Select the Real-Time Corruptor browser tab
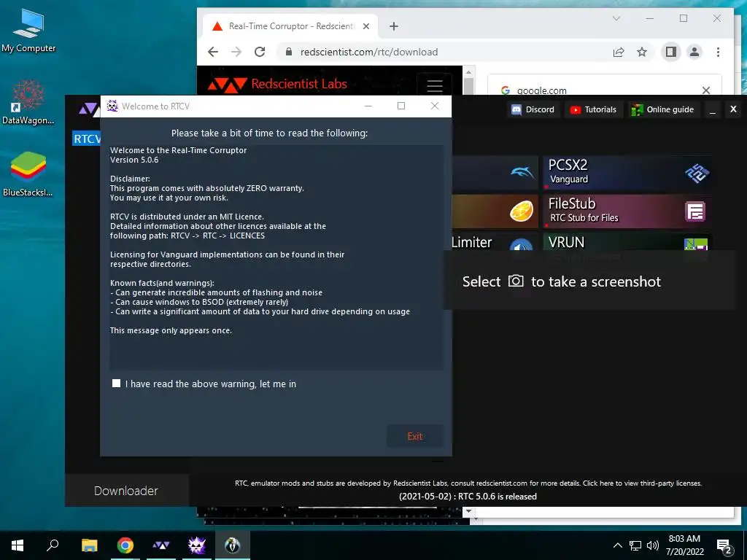The height and width of the screenshot is (560, 747). coord(290,26)
